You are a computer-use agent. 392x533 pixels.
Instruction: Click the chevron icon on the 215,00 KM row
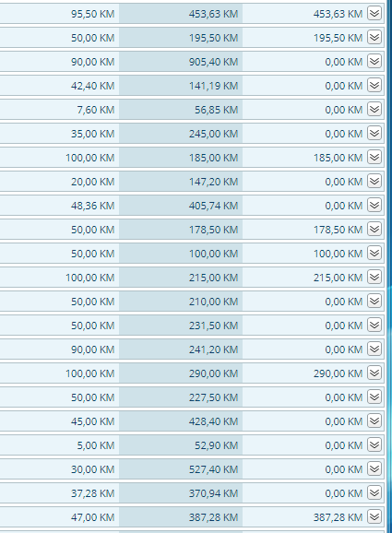pyautogui.click(x=374, y=277)
